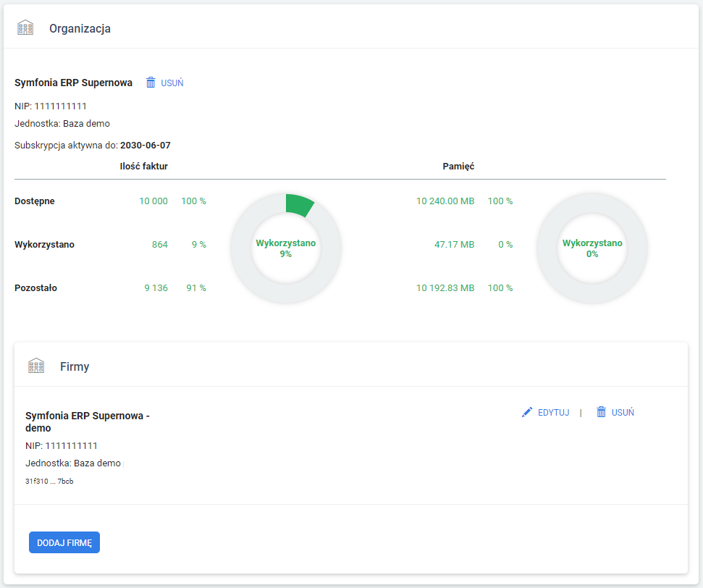Click the Ilość faktur column header
703x588 pixels.
point(143,166)
